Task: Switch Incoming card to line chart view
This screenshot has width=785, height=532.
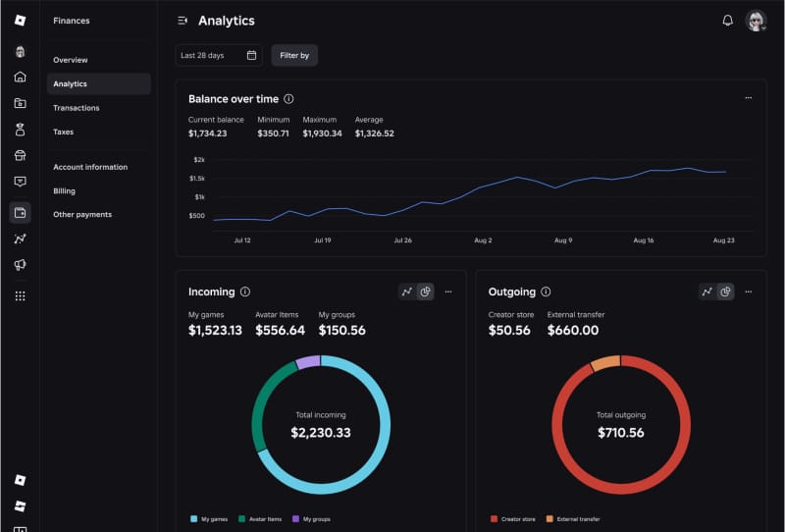Action: pos(407,292)
